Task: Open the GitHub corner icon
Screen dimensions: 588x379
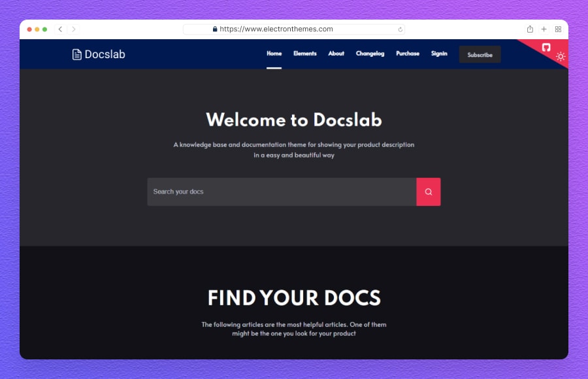Action: [546, 47]
